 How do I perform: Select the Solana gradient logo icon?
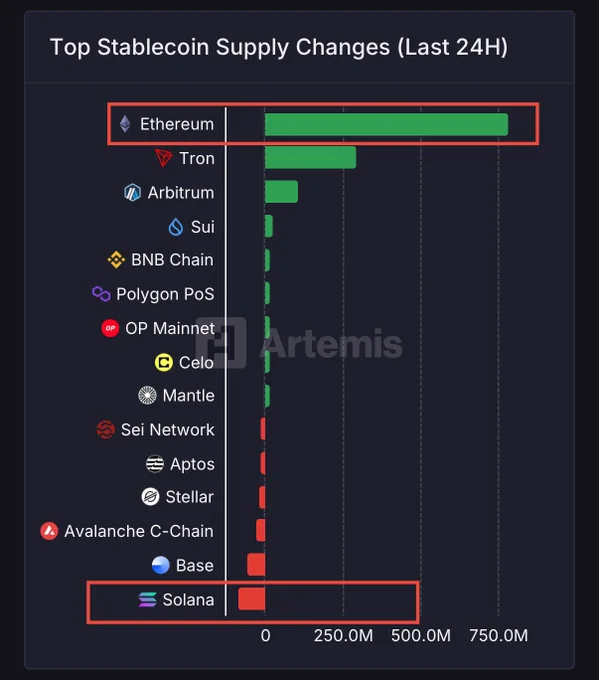[x=147, y=599]
